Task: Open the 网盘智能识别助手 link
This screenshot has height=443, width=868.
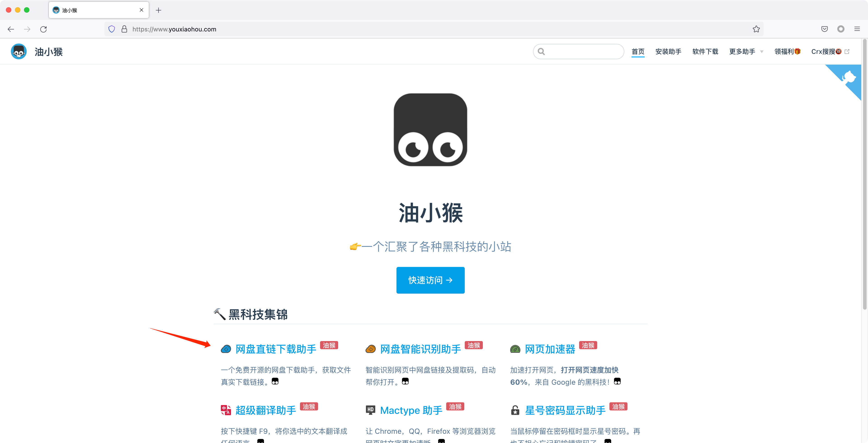Action: 420,349
